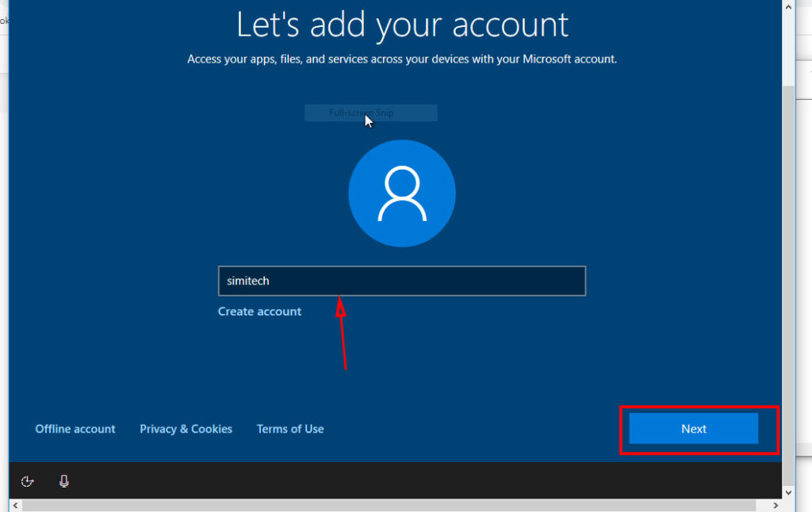
Task: Click the simitech email input field
Action: point(401,281)
